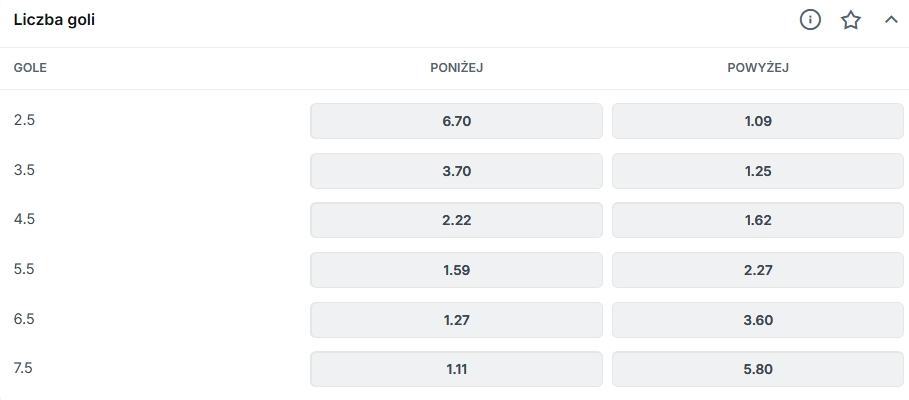Select under 2.5 goals odds 6.70
Screen dimensions: 909x400
[456, 121]
